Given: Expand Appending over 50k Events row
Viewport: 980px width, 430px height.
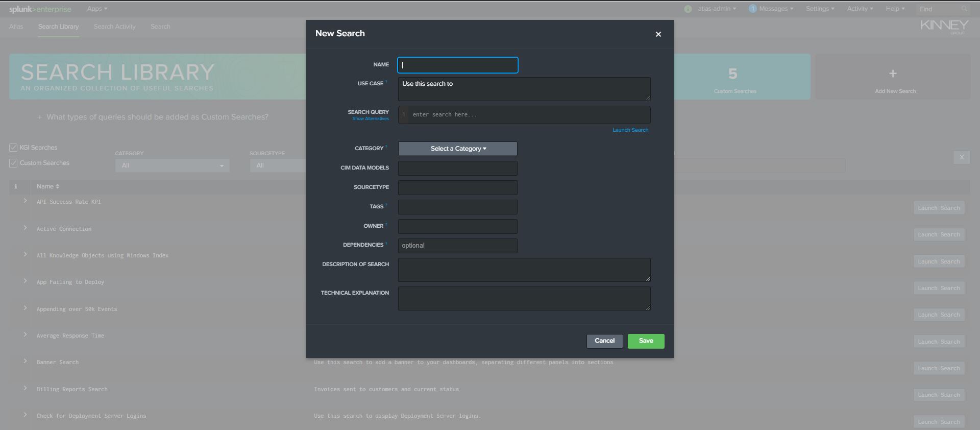Looking at the screenshot, I should (25, 308).
